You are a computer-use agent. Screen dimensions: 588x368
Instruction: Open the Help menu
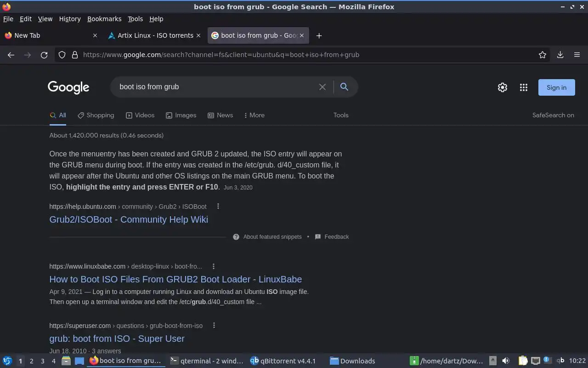156,19
